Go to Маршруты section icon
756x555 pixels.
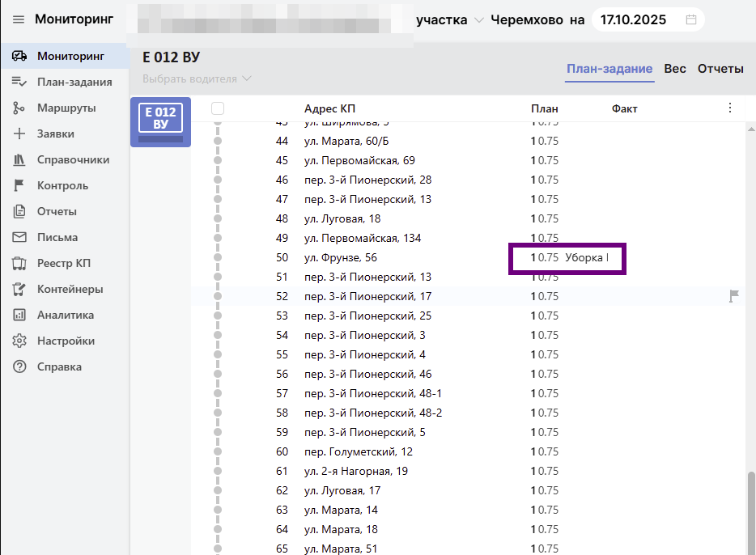pos(20,108)
